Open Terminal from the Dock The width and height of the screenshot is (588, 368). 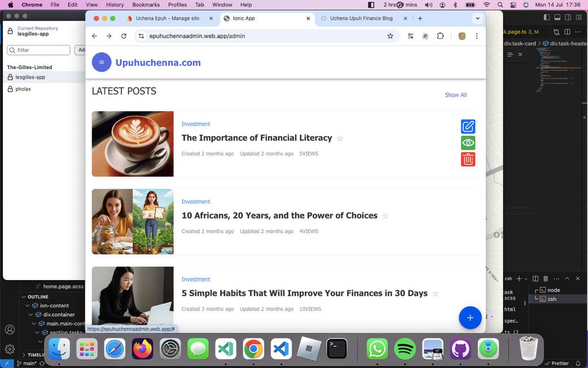click(x=337, y=349)
